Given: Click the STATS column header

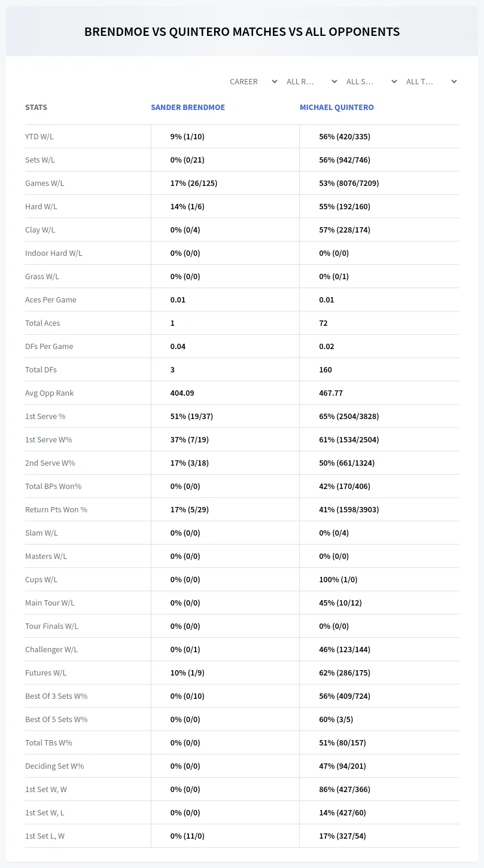Looking at the screenshot, I should [x=36, y=108].
